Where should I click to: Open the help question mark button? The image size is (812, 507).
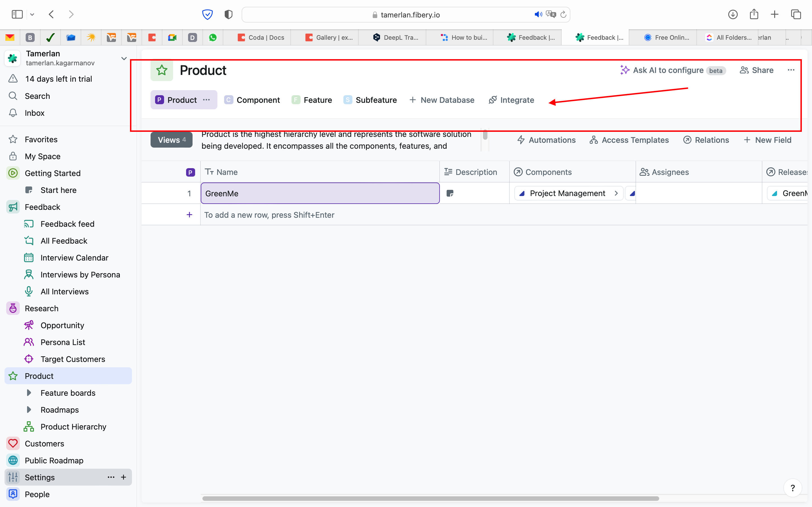793,488
